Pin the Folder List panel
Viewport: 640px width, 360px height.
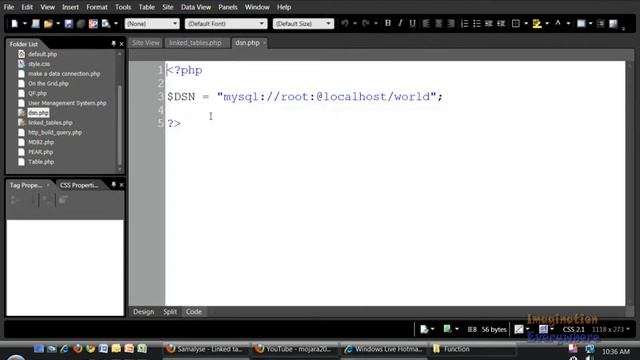tap(113, 44)
